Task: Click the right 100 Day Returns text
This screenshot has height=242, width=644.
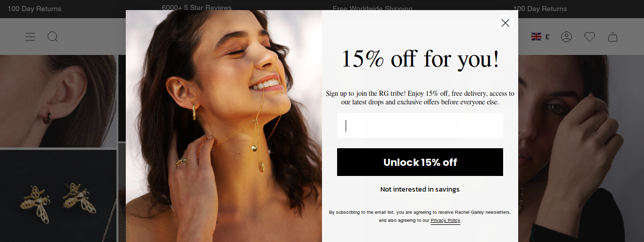Action: point(540,9)
